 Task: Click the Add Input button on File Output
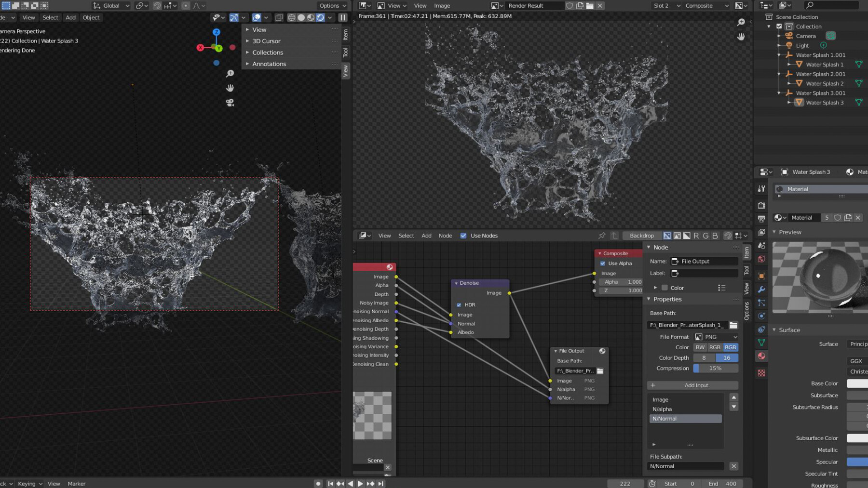pyautogui.click(x=692, y=385)
